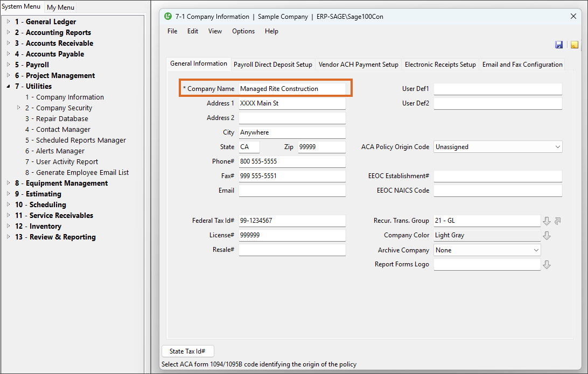This screenshot has width=588, height=374.
Task: Click the Phone# field
Action: pyautogui.click(x=292, y=161)
